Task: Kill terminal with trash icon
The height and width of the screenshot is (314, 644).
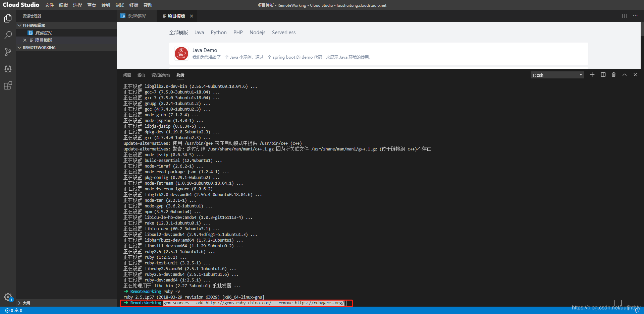Action: click(613, 75)
